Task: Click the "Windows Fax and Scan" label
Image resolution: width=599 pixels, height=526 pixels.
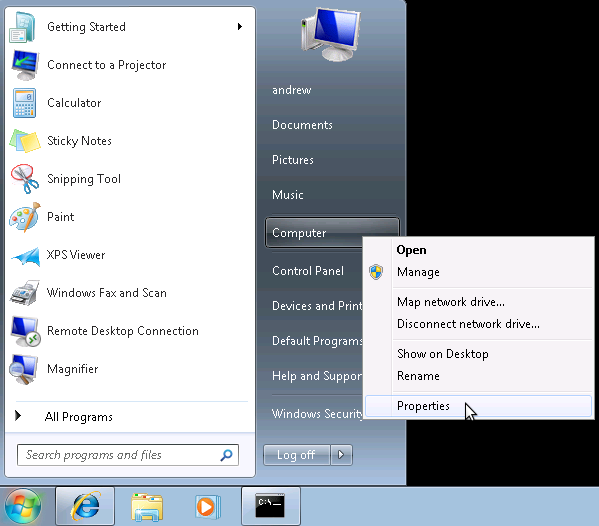Action: tap(107, 293)
